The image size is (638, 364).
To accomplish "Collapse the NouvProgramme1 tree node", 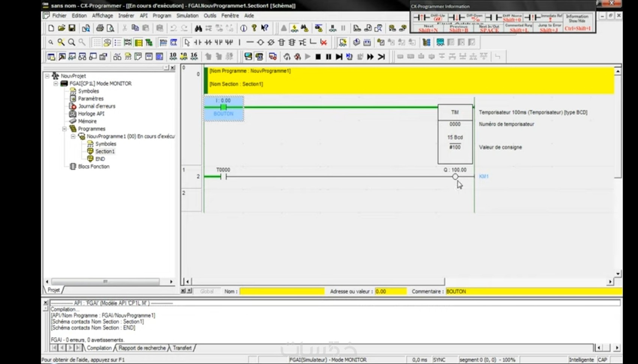I will 73,136.
